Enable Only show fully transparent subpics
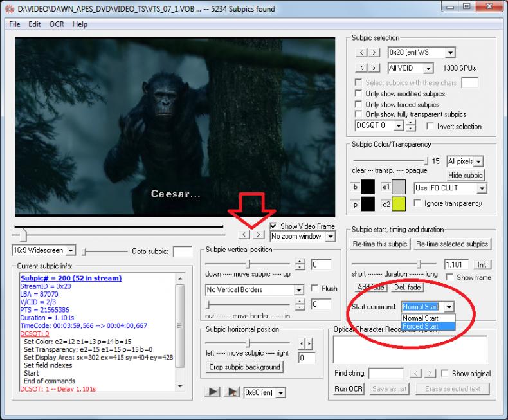The height and width of the screenshot is (420, 508). click(x=358, y=114)
